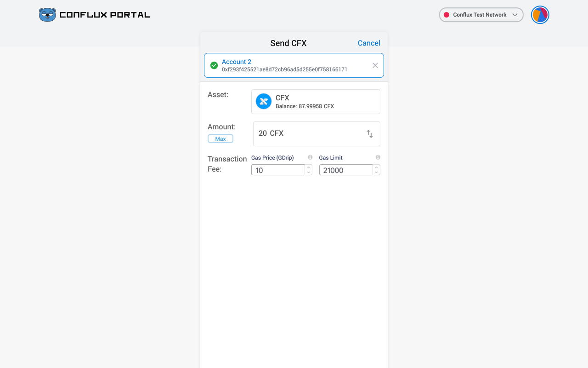Click the Account 2 recipient name
This screenshot has width=588, height=368.
pos(237,62)
